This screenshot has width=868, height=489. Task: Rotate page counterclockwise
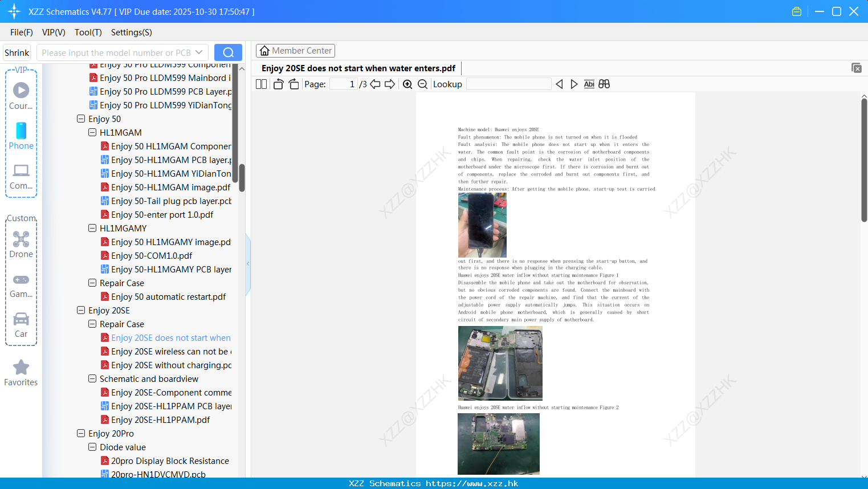tap(278, 84)
